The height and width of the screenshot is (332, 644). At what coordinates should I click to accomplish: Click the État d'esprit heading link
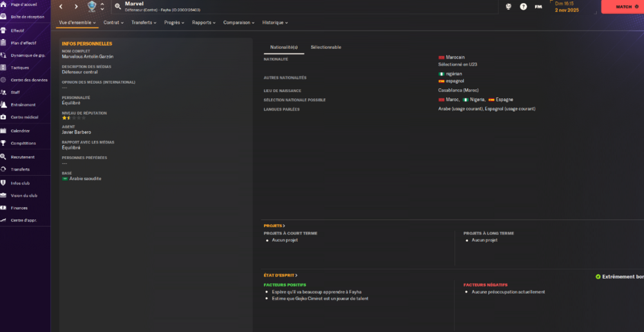280,275
